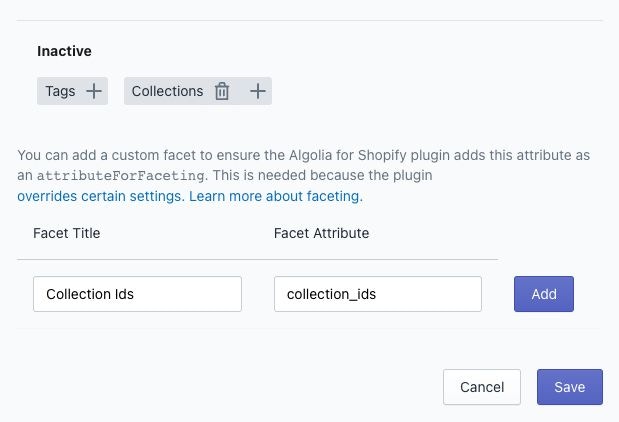
Task: Open the 'overrides certain settings' link
Action: 99,197
